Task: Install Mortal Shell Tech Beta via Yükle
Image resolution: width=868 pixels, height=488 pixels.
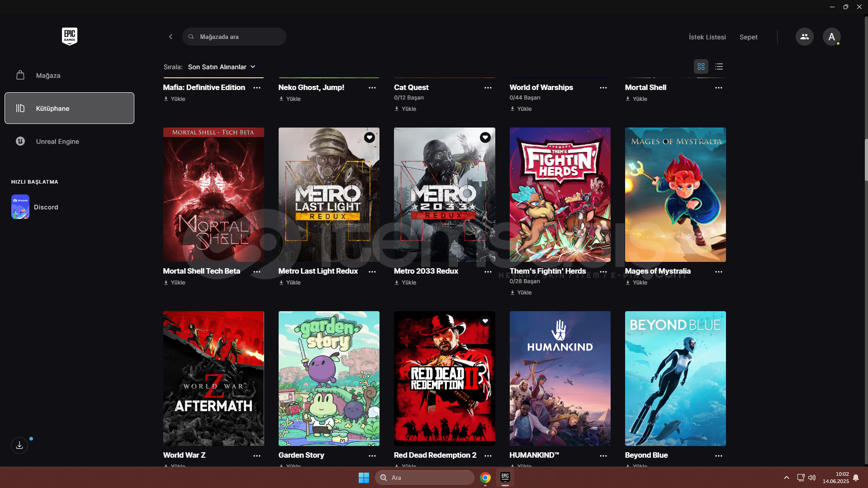Action: click(175, 282)
